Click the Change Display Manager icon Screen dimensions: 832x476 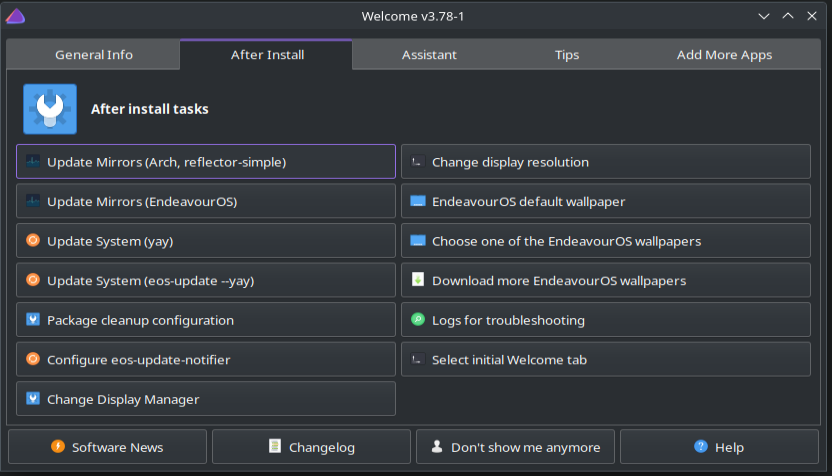33,399
